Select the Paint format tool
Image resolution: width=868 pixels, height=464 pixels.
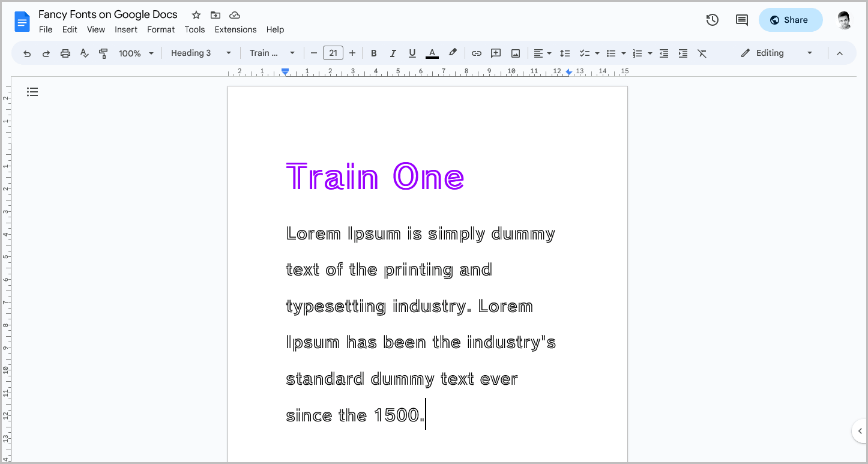(103, 53)
